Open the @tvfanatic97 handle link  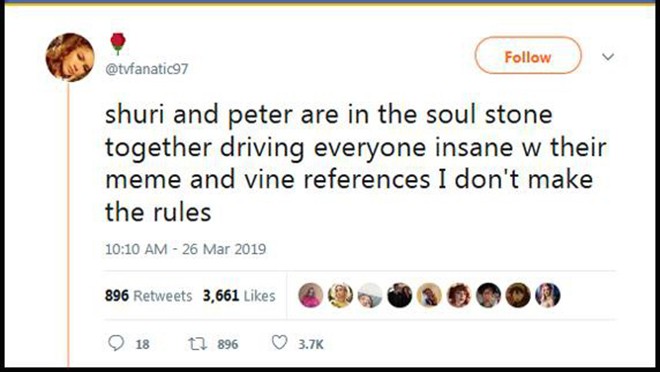pos(146,69)
